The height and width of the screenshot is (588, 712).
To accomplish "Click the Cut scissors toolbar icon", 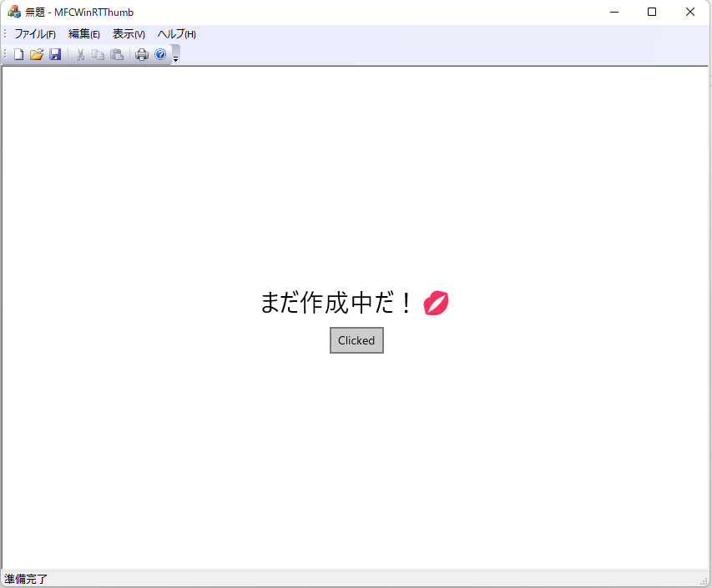I will [80, 54].
